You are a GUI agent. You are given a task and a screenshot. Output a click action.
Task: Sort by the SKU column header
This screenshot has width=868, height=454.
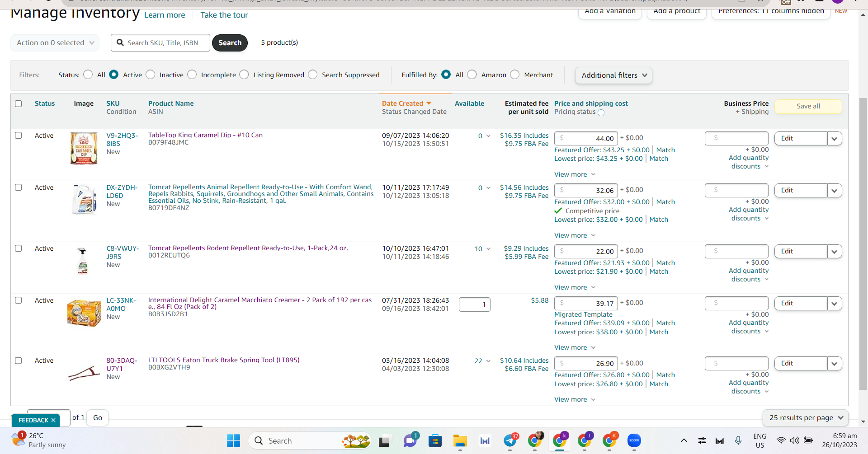point(113,103)
